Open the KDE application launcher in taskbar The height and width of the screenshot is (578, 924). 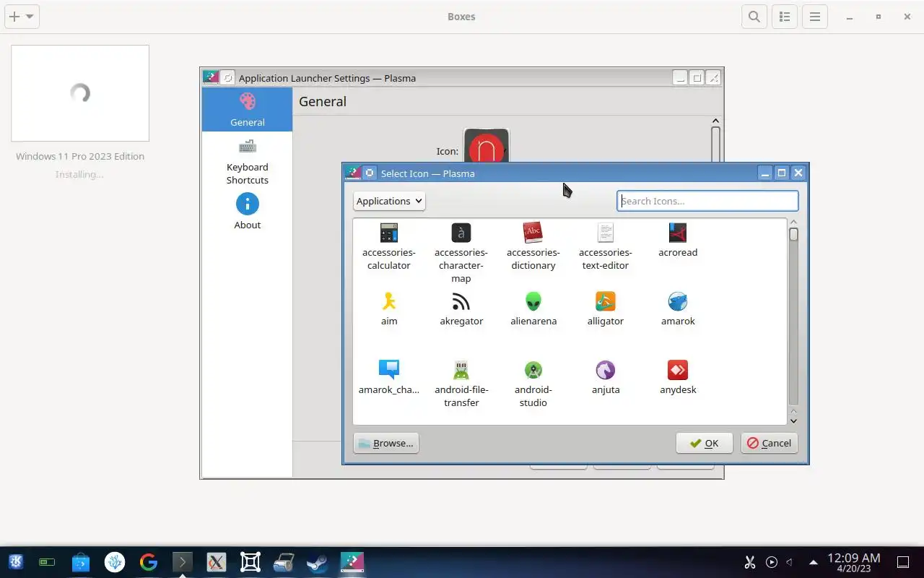click(16, 562)
